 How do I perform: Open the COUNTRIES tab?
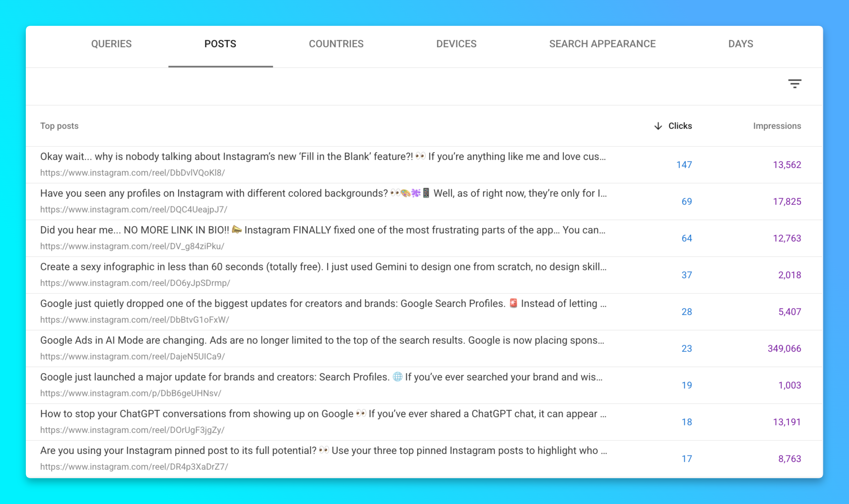tap(336, 44)
